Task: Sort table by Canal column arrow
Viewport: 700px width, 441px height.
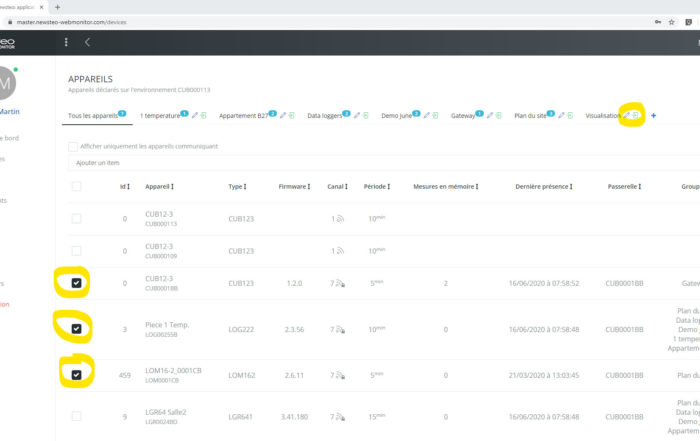Action: (346, 187)
